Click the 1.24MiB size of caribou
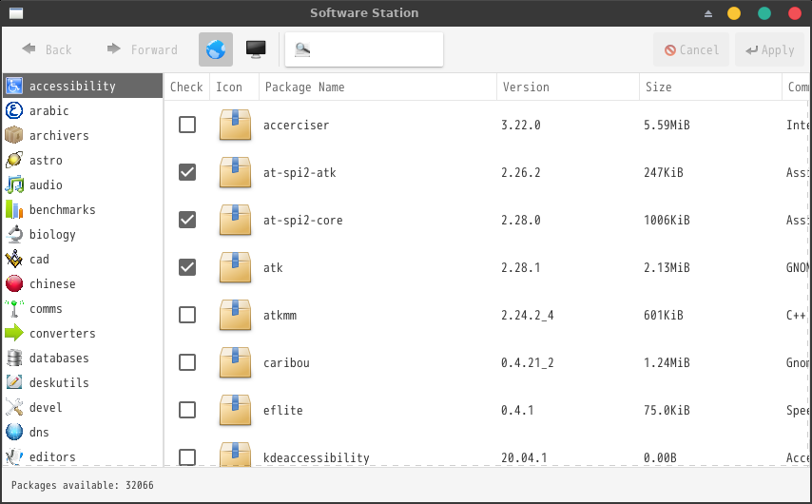 pos(667,362)
